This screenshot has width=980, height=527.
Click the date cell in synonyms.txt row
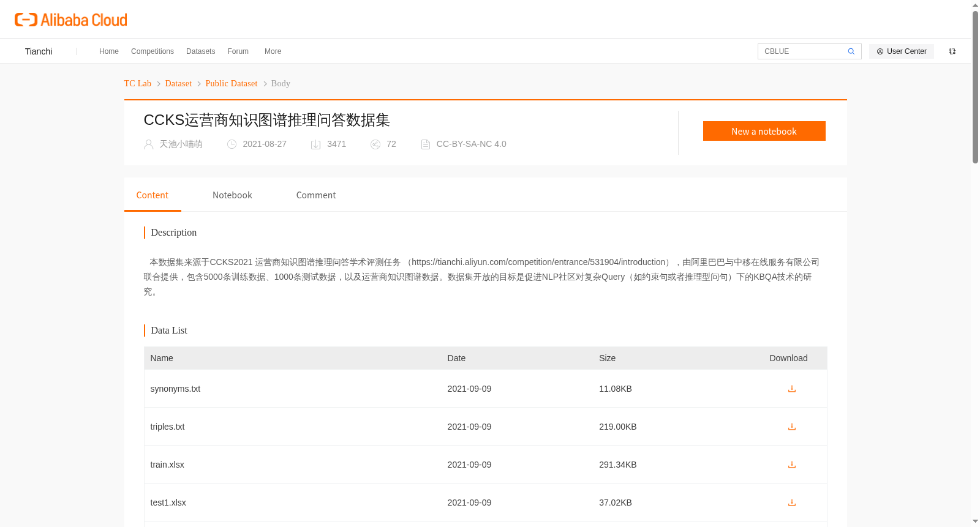pos(469,389)
